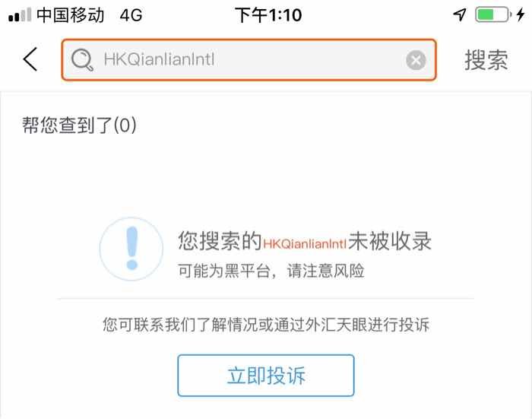Tap the red HKQianlianIntl keyword in message

(305, 244)
